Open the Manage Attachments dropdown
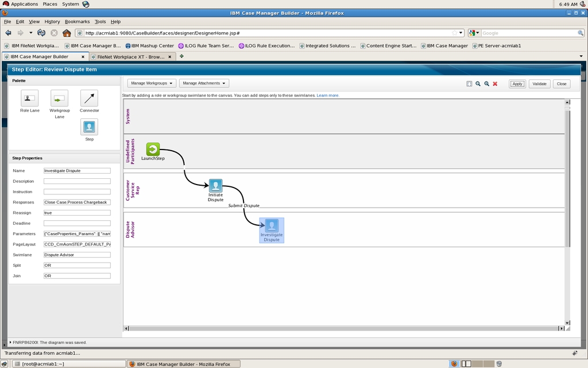 pyautogui.click(x=204, y=83)
